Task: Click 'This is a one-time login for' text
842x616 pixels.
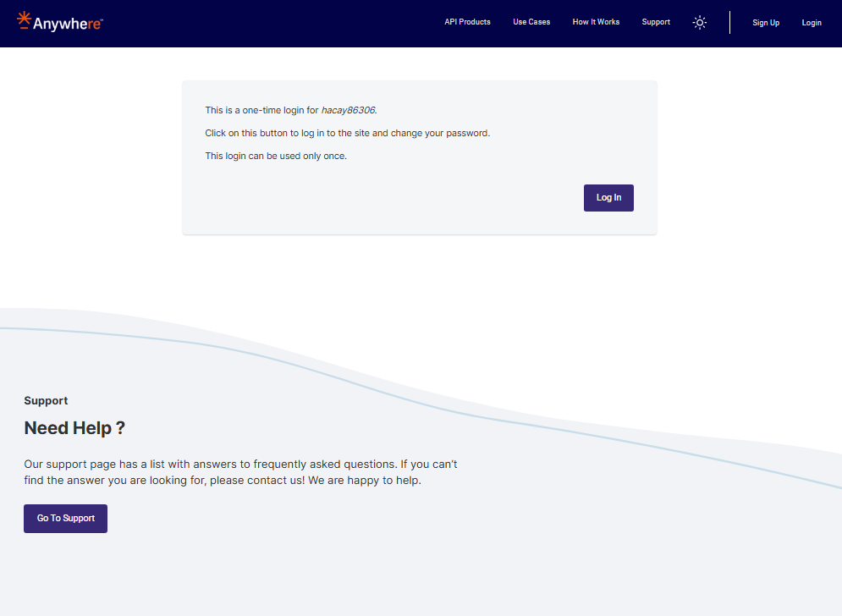Action: point(261,110)
